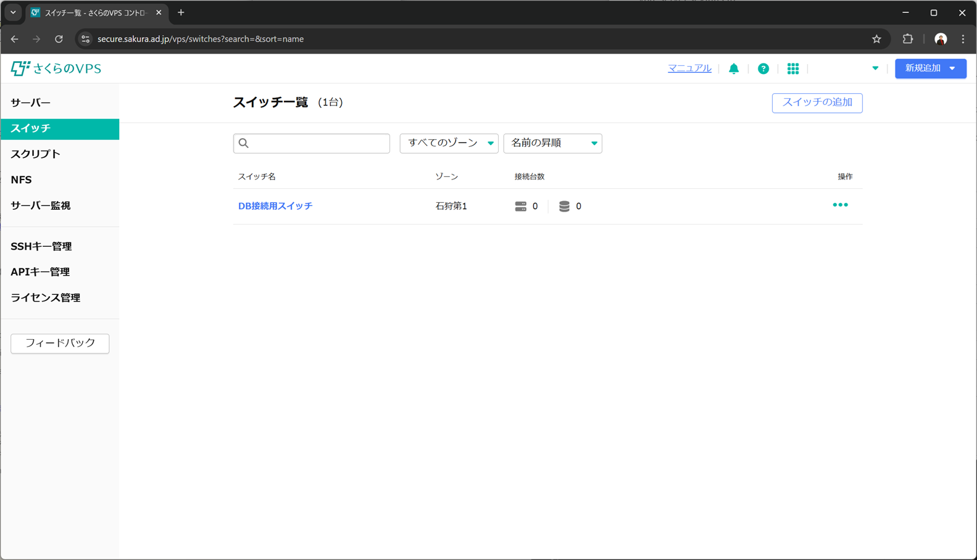Focus the switch search input field
This screenshot has height=560, width=977.
[318, 143]
